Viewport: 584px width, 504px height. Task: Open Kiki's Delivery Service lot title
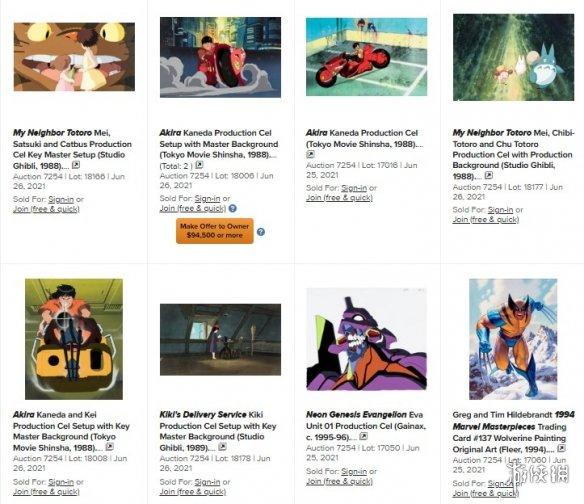tap(218, 431)
